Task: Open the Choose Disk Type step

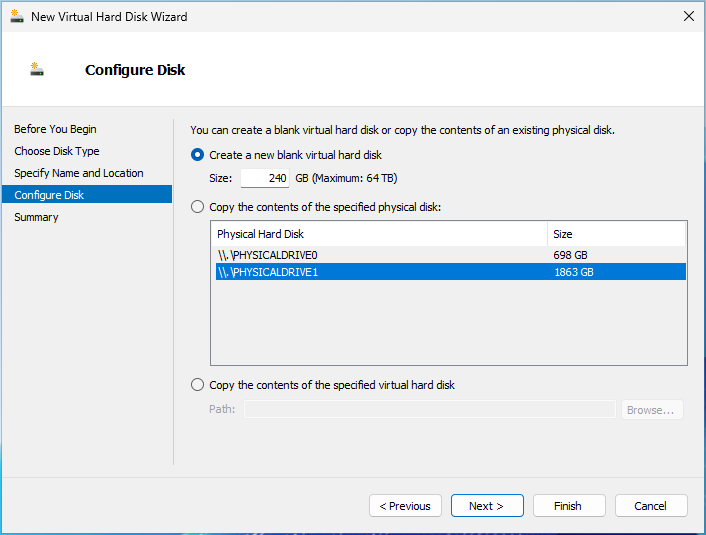Action: pyautogui.click(x=57, y=151)
